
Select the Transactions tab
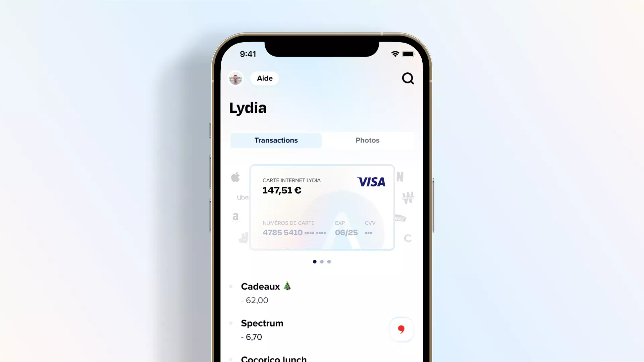coord(276,140)
